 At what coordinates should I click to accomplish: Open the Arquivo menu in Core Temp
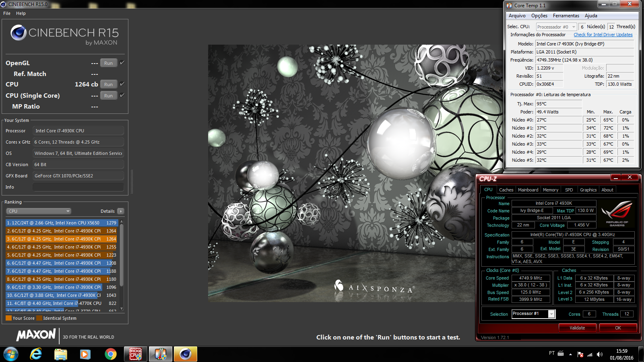[517, 16]
